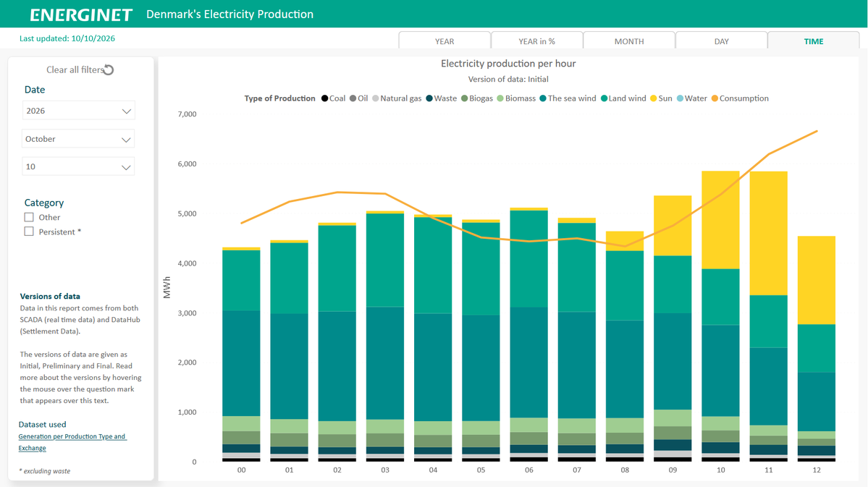Click the Coal legend marker
868x487 pixels.
pyautogui.click(x=325, y=98)
